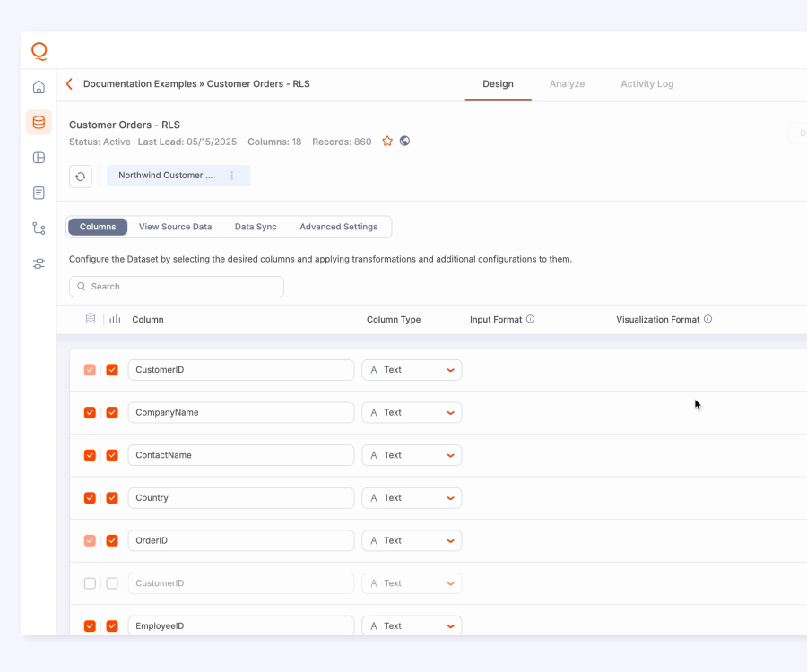807x672 pixels.
Task: Open the Northwind Customer source options menu
Action: (232, 176)
